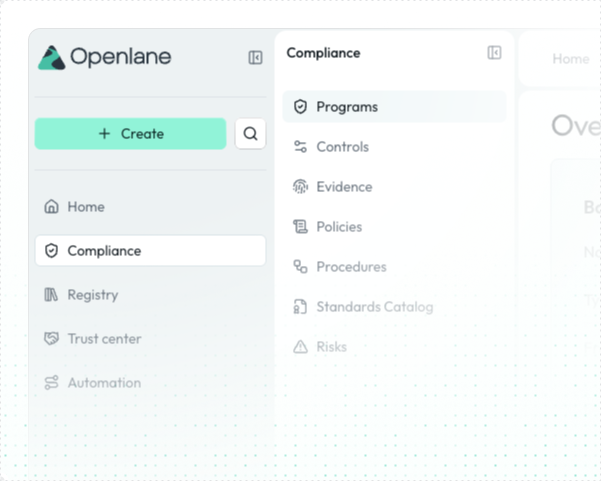The width and height of the screenshot is (601, 481).
Task: Select Programs in Compliance menu
Action: [x=394, y=107]
